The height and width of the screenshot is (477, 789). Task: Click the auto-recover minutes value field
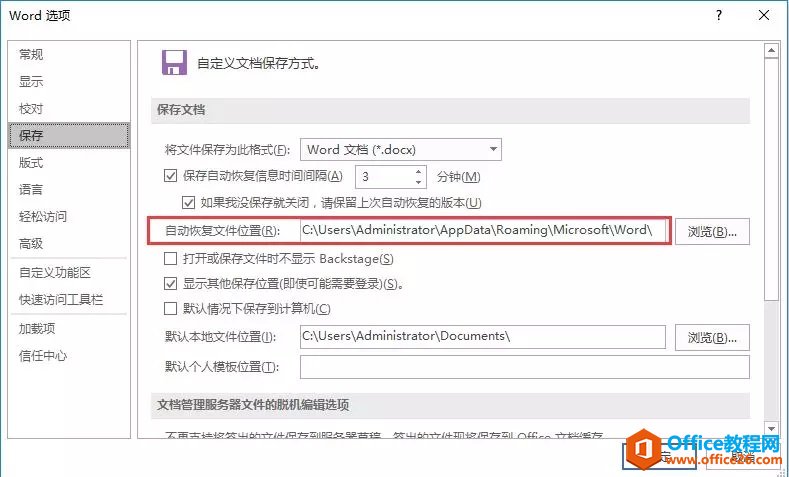click(x=384, y=177)
